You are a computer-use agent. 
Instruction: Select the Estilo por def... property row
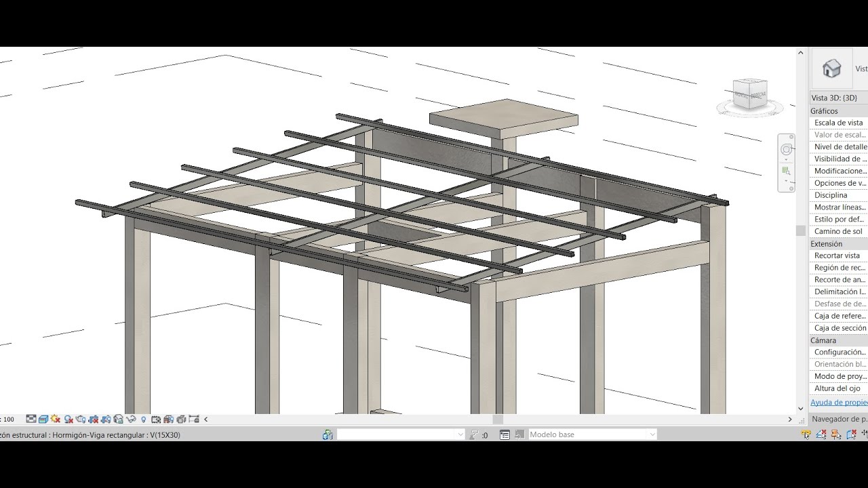click(839, 220)
